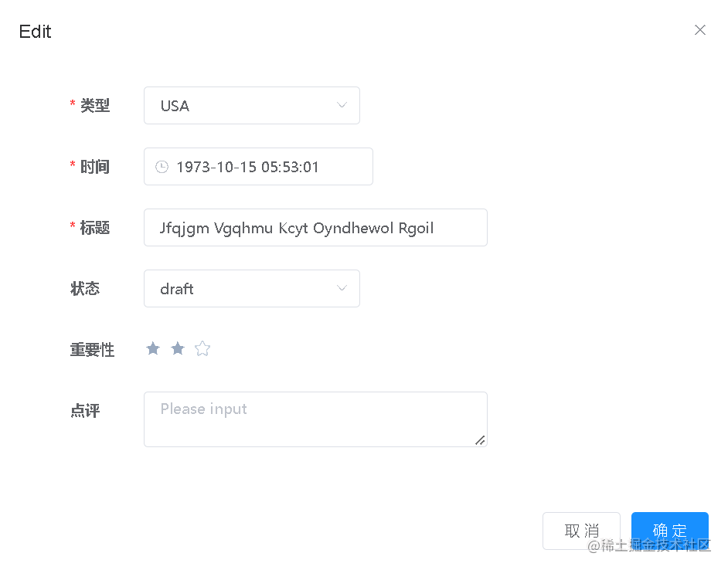Click the 类型 field label
Image resolution: width=728 pixels, height=570 pixels.
point(95,106)
